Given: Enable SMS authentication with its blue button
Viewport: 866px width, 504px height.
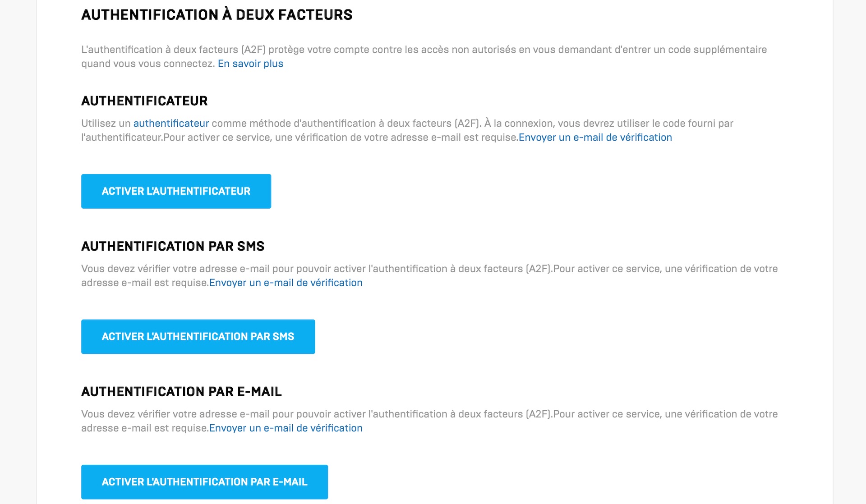Looking at the screenshot, I should 198,337.
